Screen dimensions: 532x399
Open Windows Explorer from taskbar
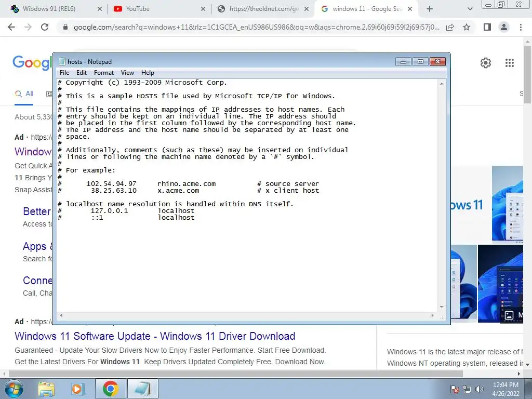pos(46,389)
